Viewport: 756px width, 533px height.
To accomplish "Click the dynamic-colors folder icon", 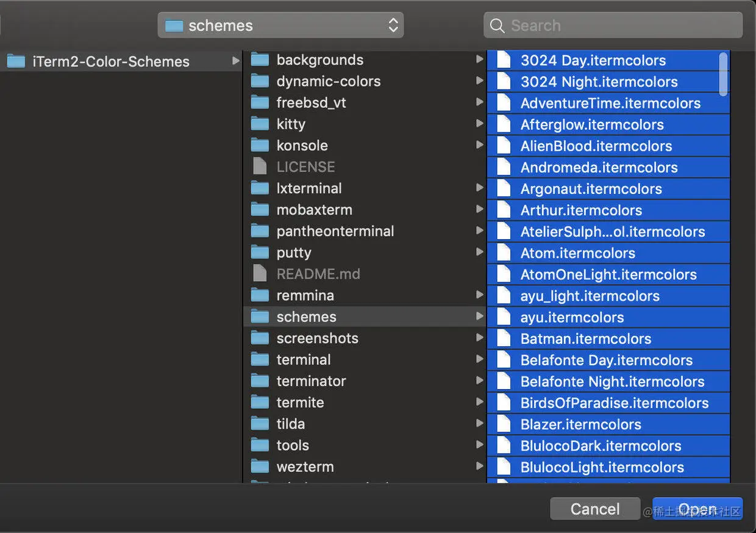I will pos(260,81).
